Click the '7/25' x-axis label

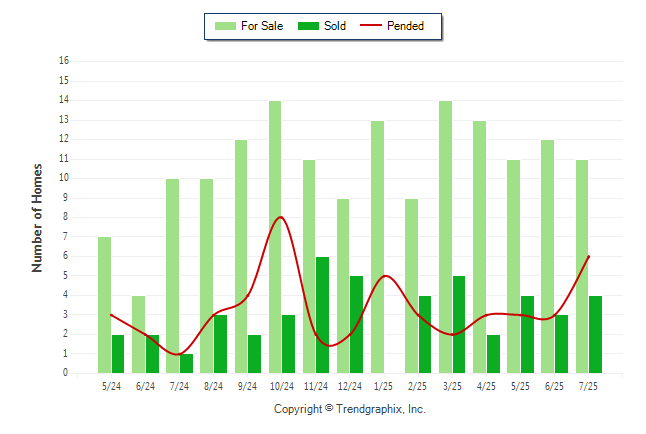[588, 386]
